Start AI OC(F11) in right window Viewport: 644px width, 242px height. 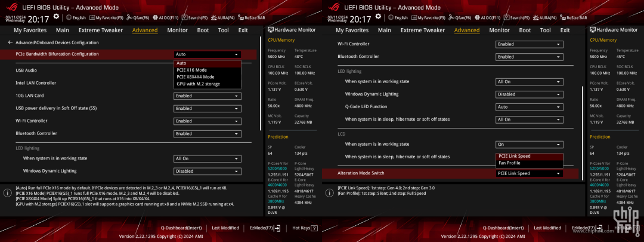point(488,18)
